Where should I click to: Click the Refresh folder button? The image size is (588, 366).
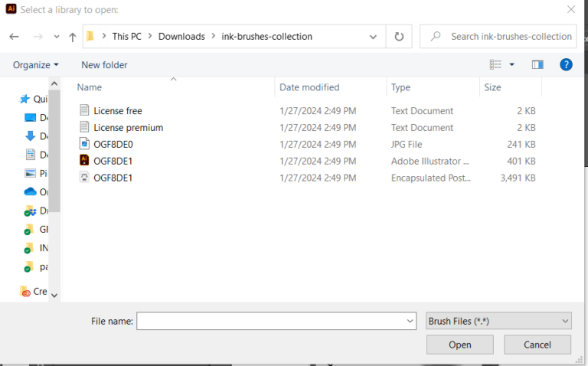pos(399,36)
